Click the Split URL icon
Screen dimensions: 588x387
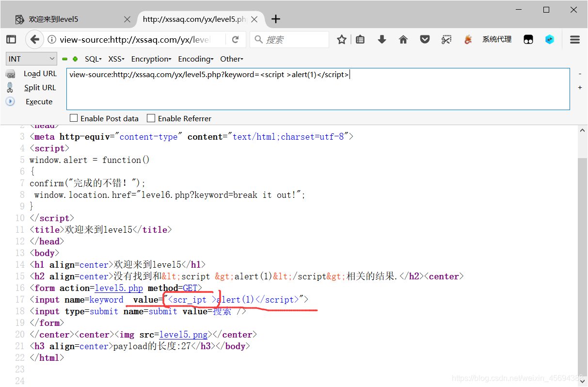(10, 87)
